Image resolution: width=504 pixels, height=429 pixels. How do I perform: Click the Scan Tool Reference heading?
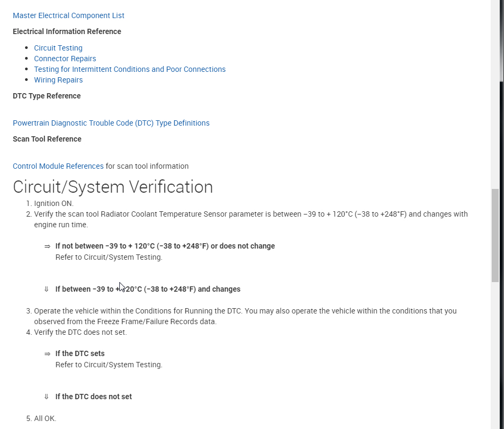[47, 139]
